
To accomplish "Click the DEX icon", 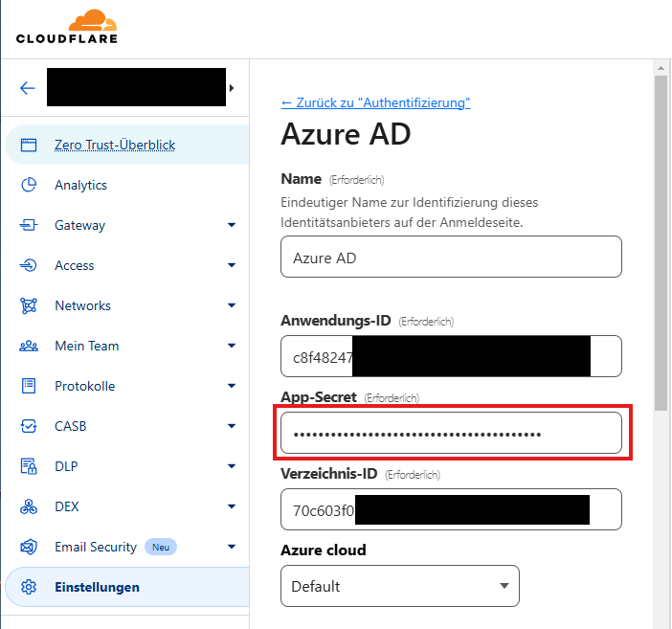I will (x=29, y=506).
